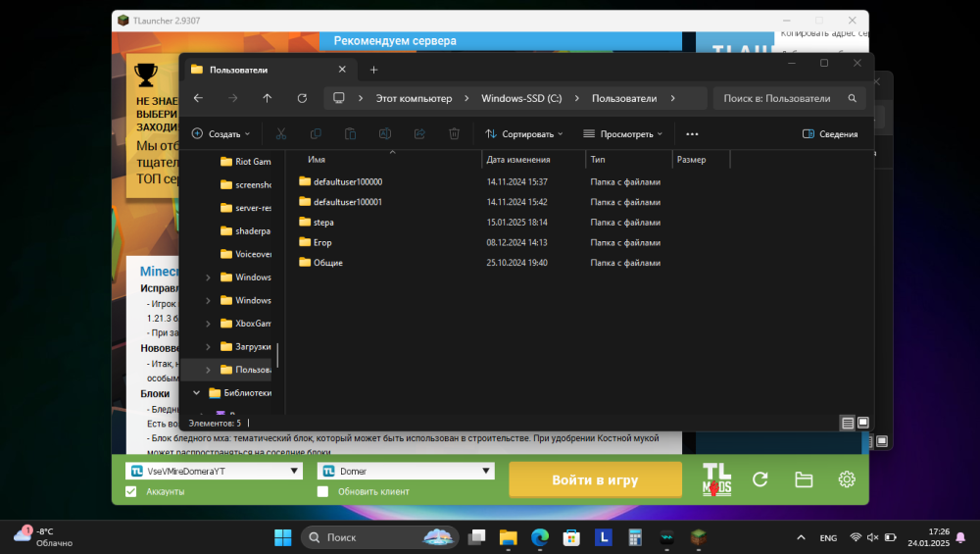980x554 pixels.
Task: Open File Explorer from the taskbar
Action: [508, 537]
